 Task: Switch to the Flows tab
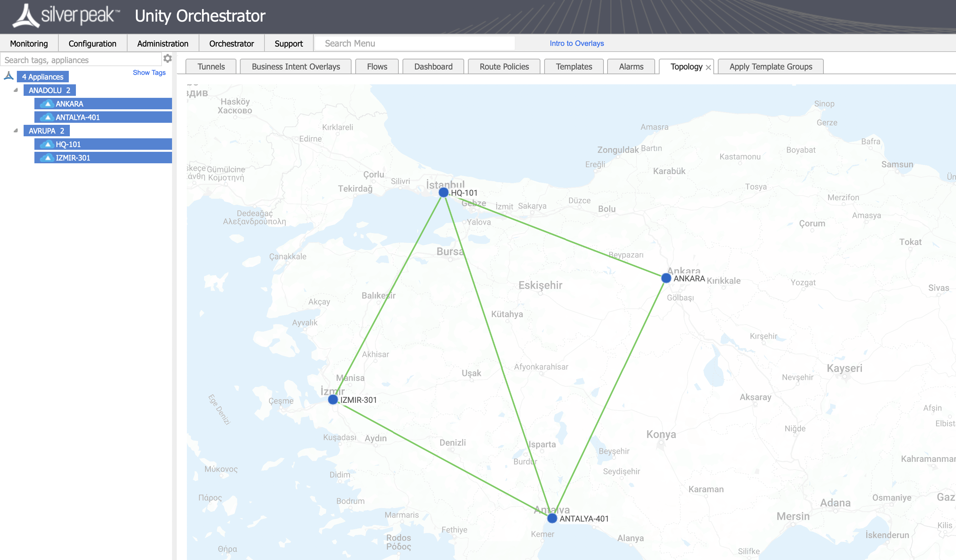[376, 66]
